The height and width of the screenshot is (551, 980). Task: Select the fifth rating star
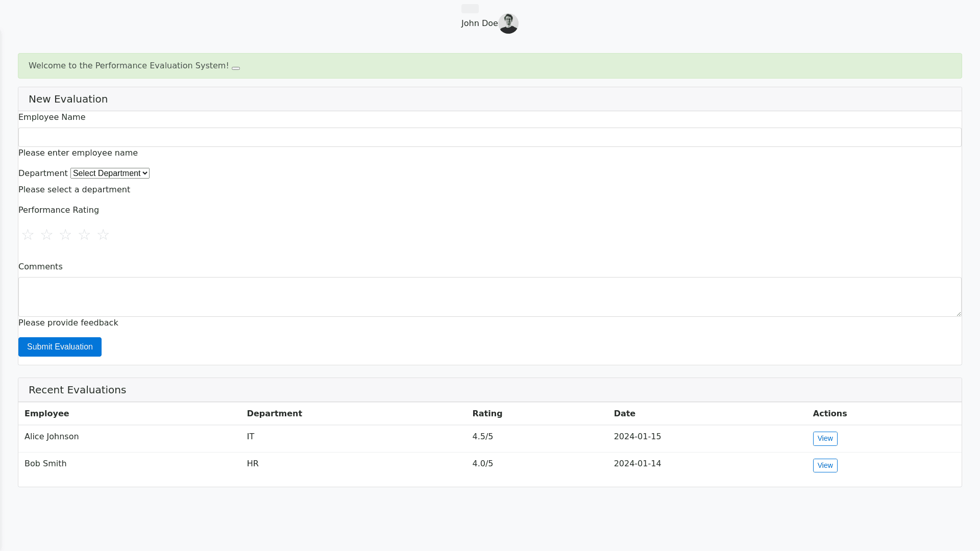(x=103, y=235)
